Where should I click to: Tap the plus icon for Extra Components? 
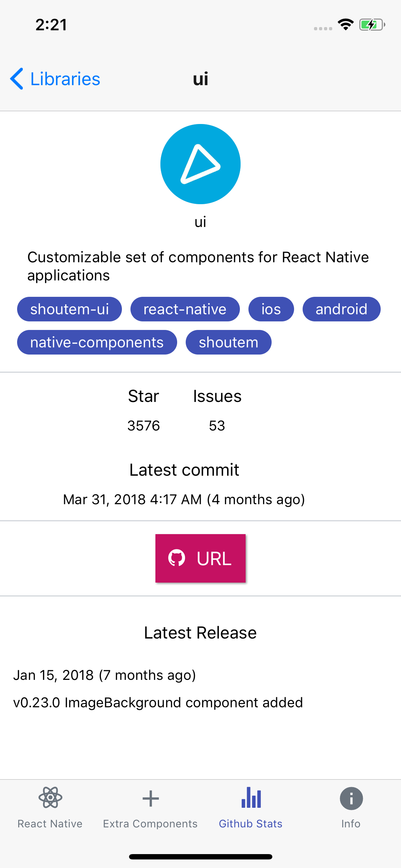point(150,798)
